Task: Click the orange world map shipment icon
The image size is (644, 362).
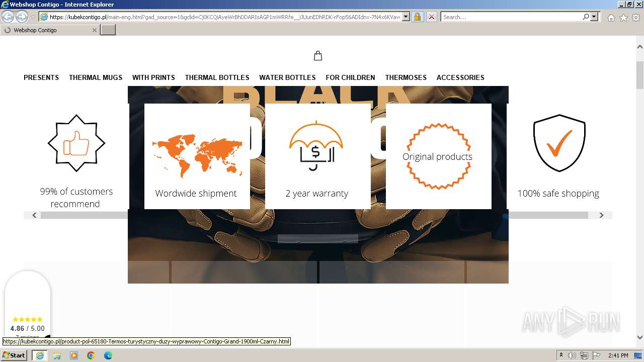Action: click(197, 156)
